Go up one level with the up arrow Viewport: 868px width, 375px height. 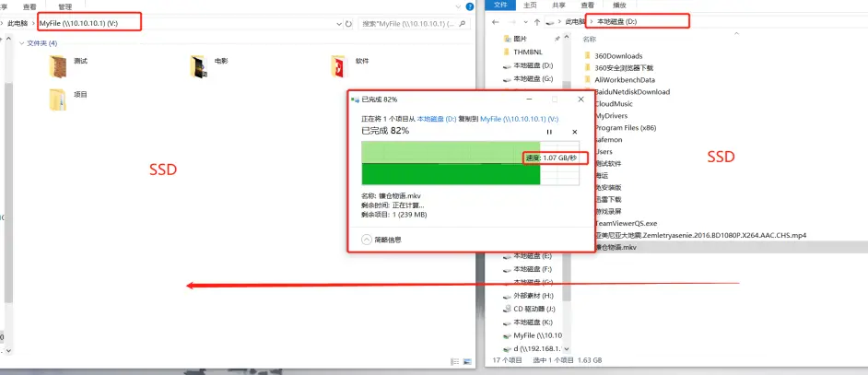coord(536,20)
